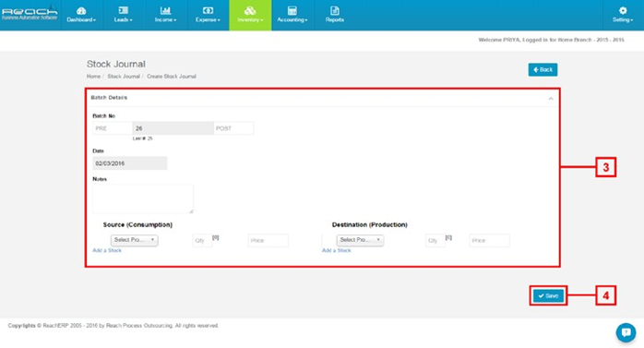Open the Accounting menu
Screen dimensions: 644x348
point(292,15)
